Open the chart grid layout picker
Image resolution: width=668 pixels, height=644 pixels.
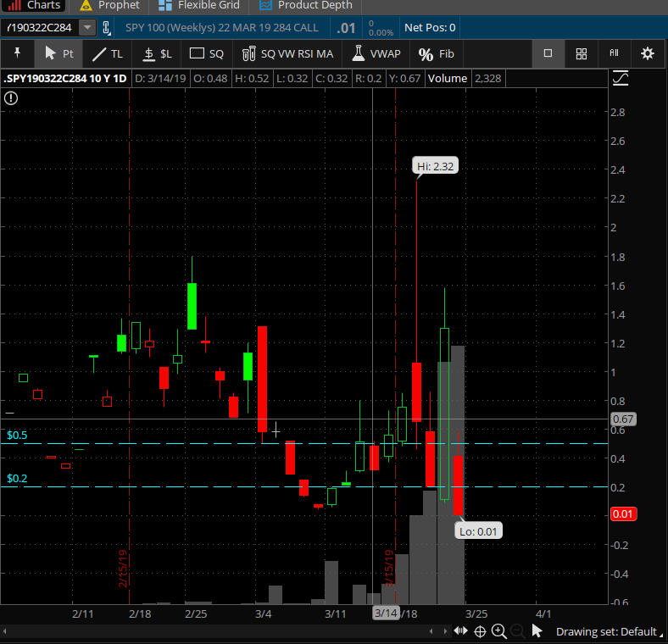pyautogui.click(x=582, y=53)
